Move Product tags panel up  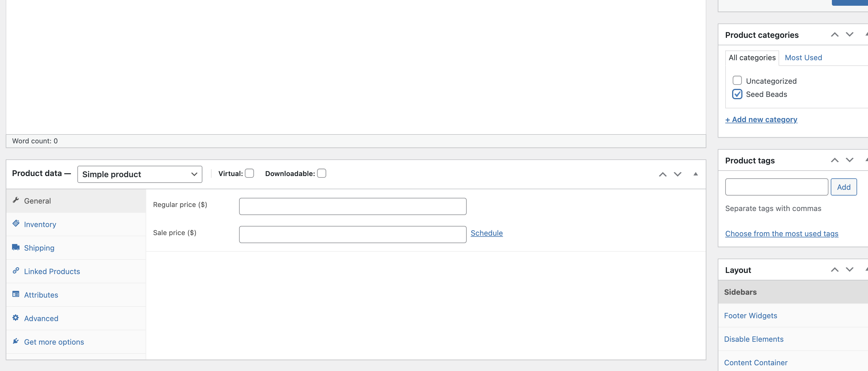click(x=834, y=160)
